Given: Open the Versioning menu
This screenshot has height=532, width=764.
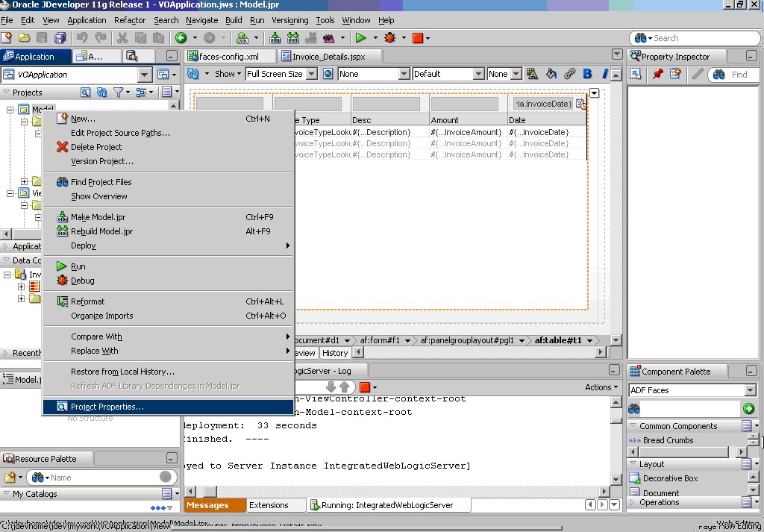Looking at the screenshot, I should pos(290,20).
